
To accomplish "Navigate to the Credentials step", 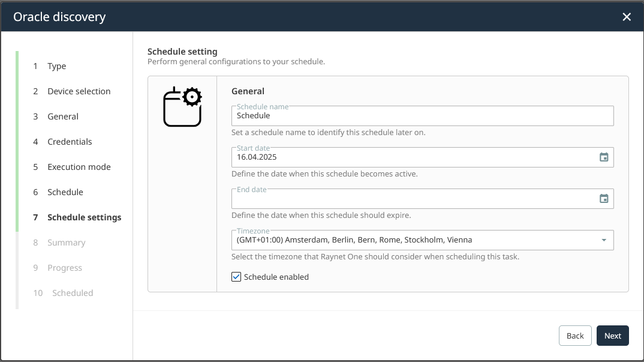I will [70, 142].
